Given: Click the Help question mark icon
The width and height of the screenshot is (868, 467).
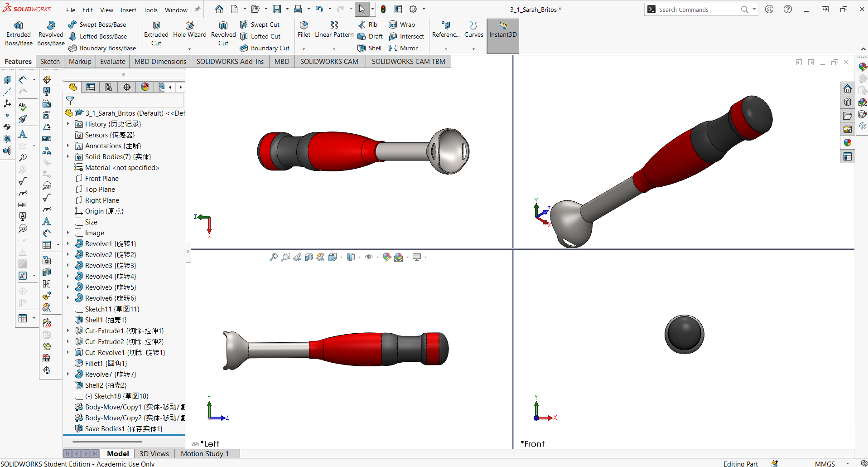Looking at the screenshot, I should [x=788, y=9].
